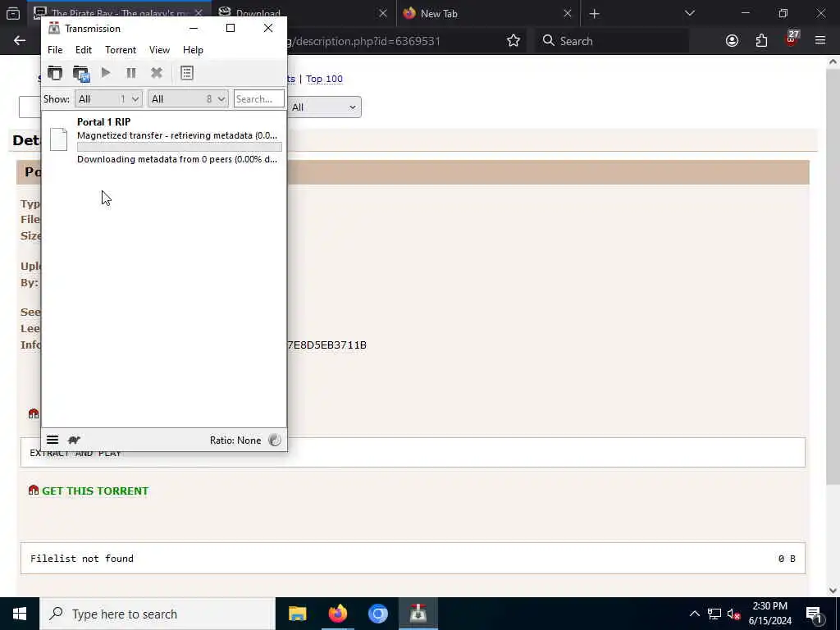The width and height of the screenshot is (840, 630).
Task: Open a new tab with plus icon
Action: coord(594,13)
